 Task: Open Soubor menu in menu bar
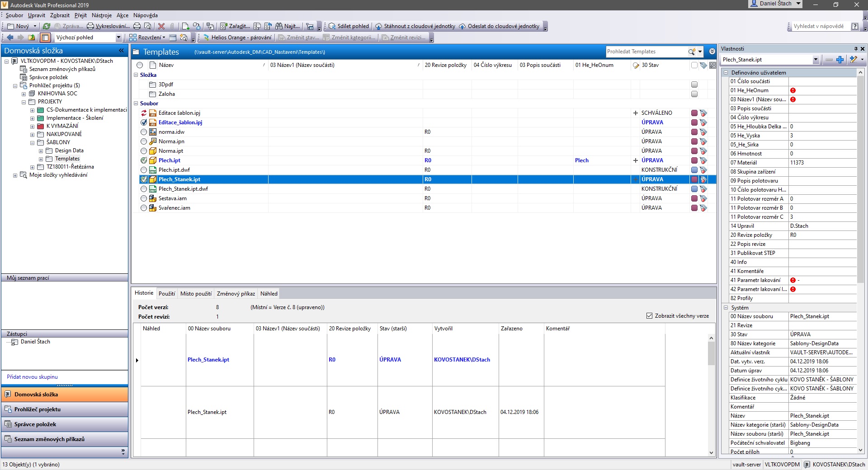point(14,15)
